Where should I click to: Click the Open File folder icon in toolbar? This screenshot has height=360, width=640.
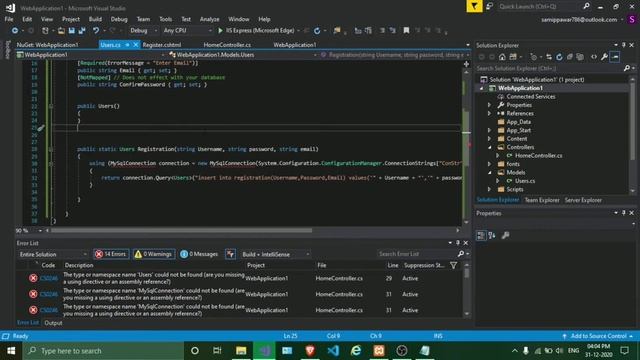coord(61,31)
